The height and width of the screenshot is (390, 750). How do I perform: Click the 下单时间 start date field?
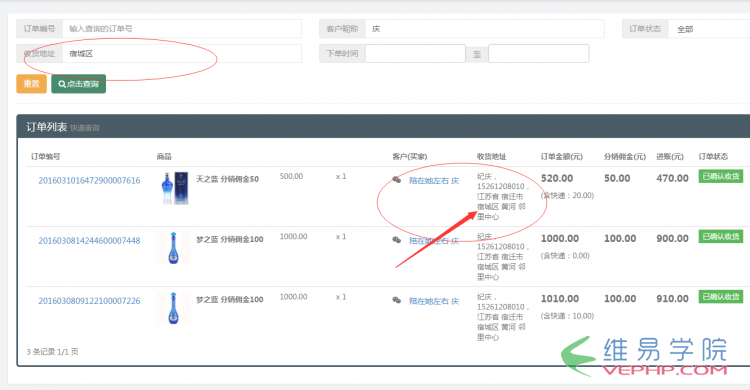coord(415,54)
